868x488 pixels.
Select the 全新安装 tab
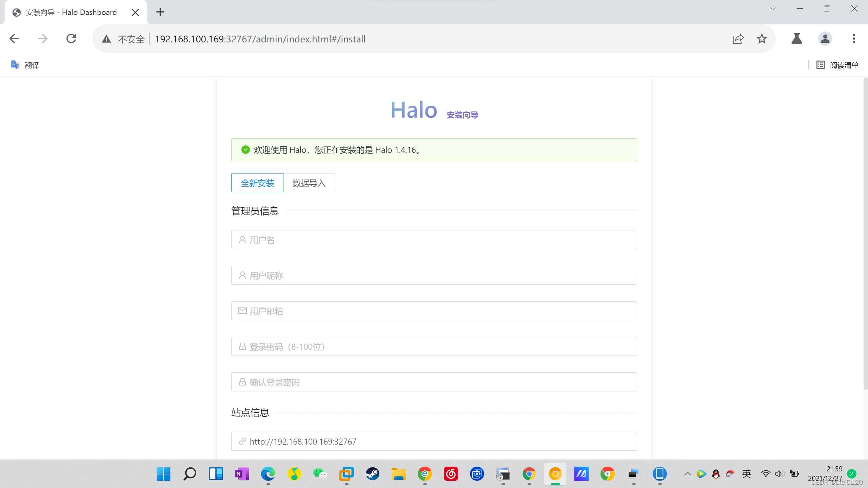tap(257, 183)
